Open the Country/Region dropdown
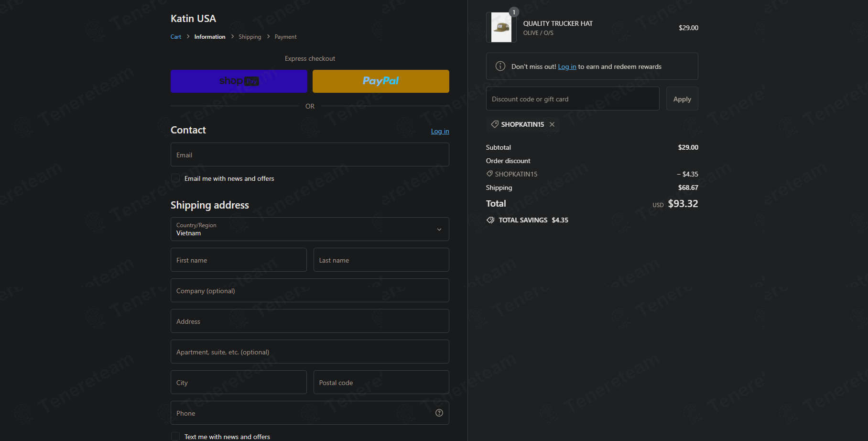The height and width of the screenshot is (441, 868). click(x=310, y=229)
